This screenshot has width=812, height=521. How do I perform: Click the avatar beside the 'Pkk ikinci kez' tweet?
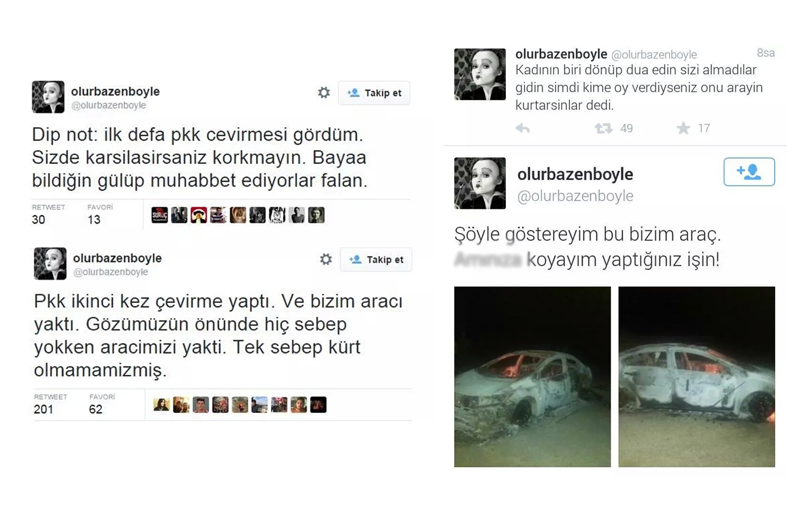50,263
